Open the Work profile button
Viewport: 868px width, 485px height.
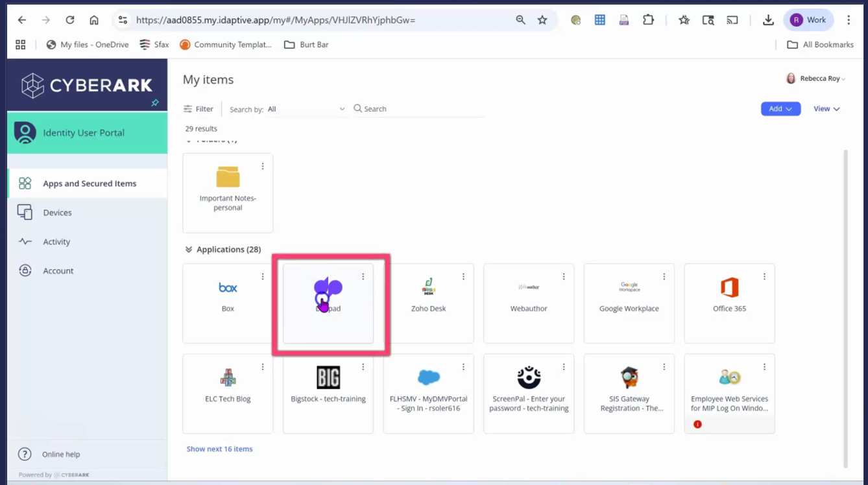pyautogui.click(x=808, y=20)
